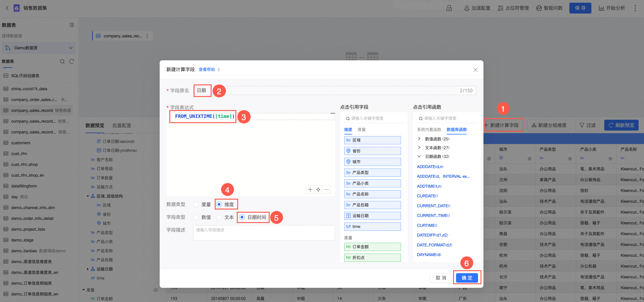Click the 字段描述 text area
The image size is (644, 302).
(x=264, y=233)
